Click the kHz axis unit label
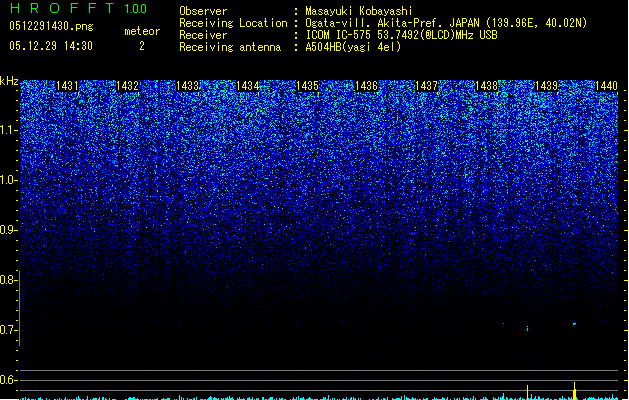 (x=9, y=81)
